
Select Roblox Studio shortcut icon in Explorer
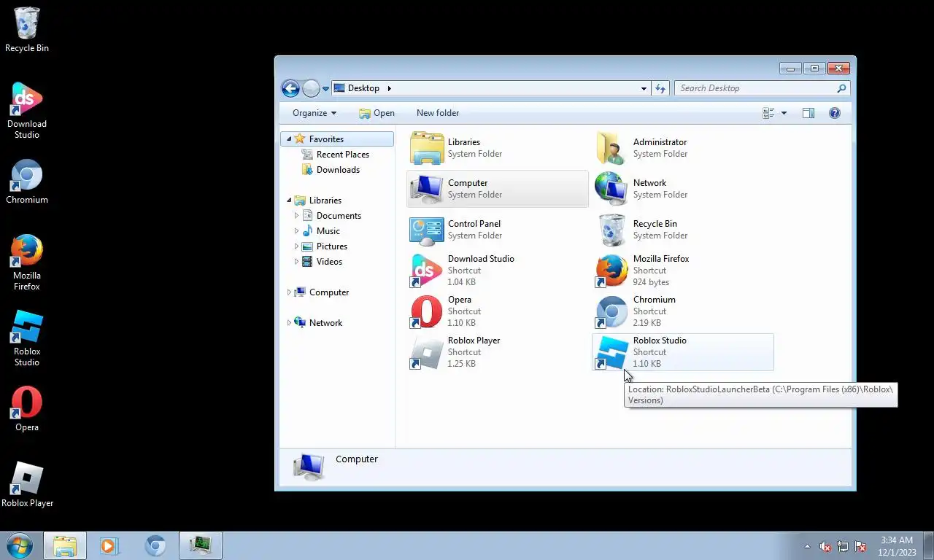coord(611,352)
